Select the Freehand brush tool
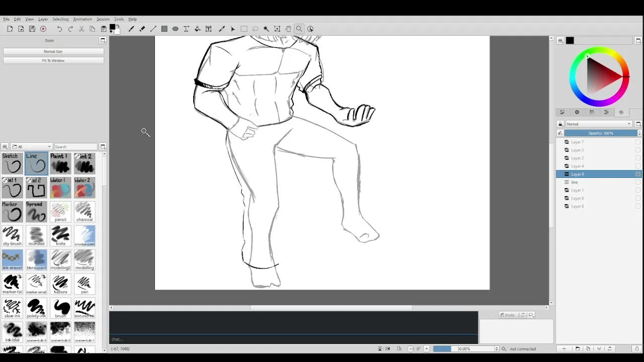 coord(131,29)
